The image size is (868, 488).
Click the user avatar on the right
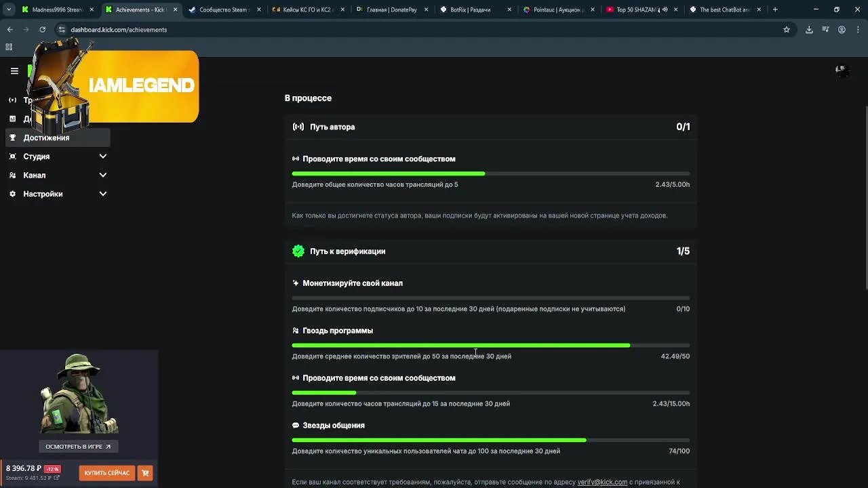842,70
